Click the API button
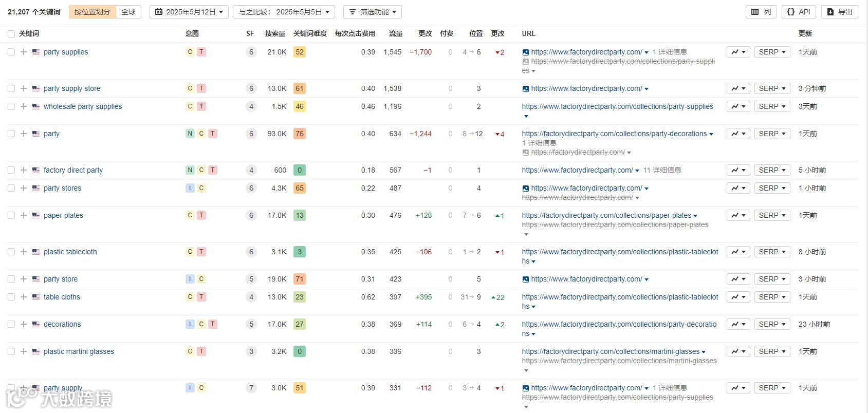Image resolution: width=868 pixels, height=413 pixels. tap(799, 12)
